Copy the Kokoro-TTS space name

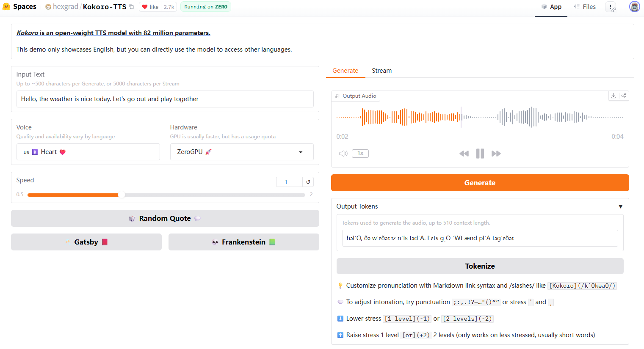click(x=131, y=7)
